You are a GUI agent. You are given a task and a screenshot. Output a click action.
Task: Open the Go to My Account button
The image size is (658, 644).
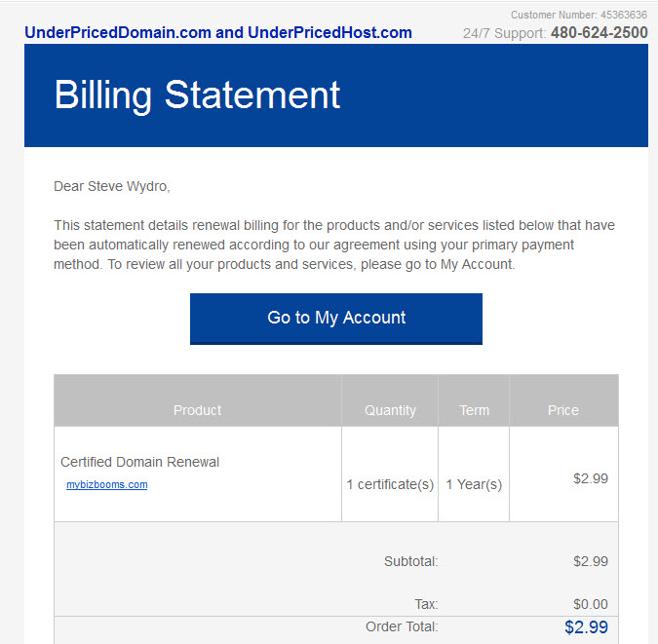336,319
